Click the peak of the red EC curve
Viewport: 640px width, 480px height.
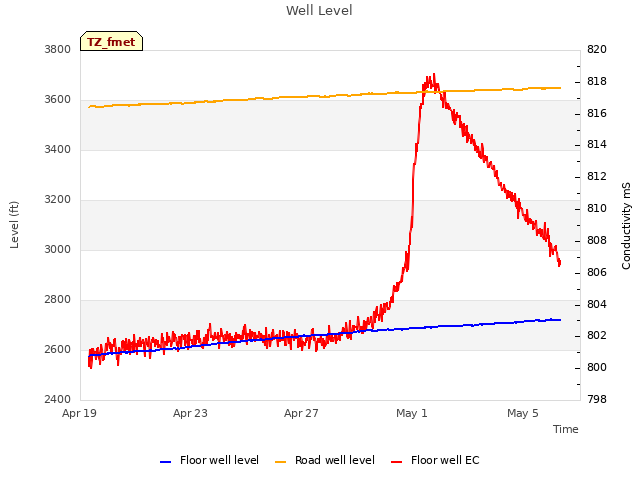(x=433, y=75)
